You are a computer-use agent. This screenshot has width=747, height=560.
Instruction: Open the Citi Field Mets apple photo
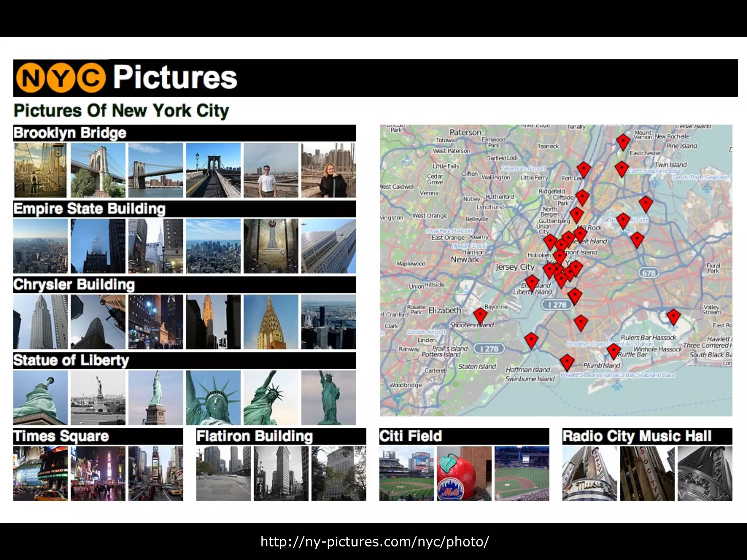tap(464, 474)
